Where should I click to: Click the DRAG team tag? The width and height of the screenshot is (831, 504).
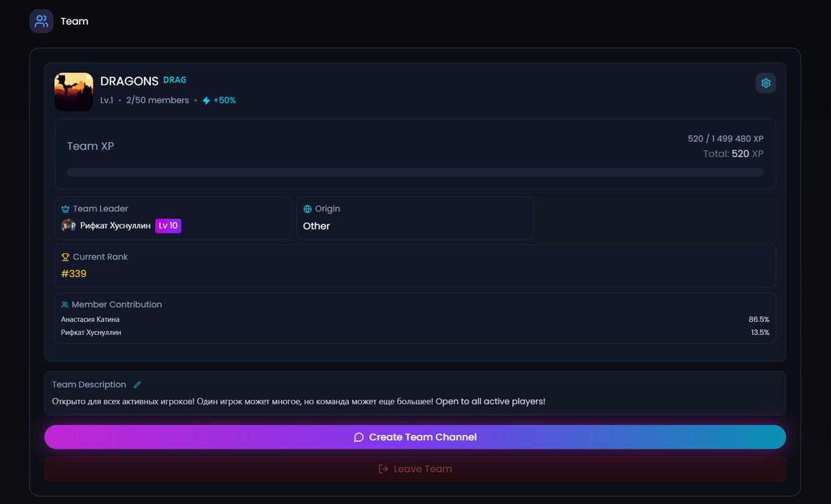point(175,80)
